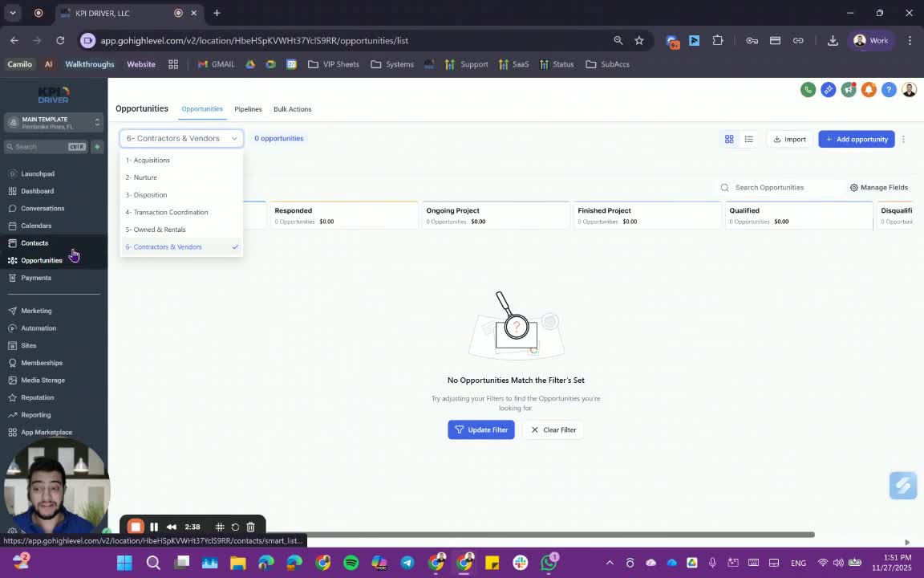Go to Sites in sidebar
This screenshot has width=924, height=578.
tap(28, 346)
